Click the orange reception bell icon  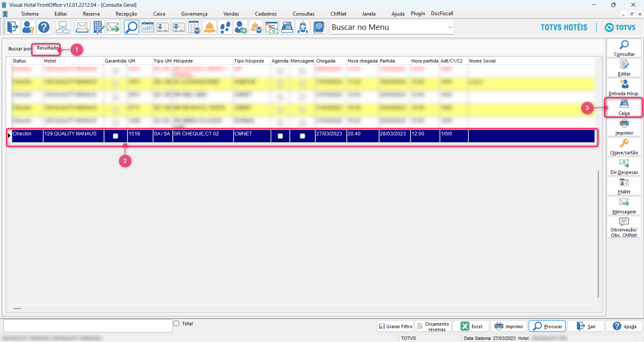[210, 27]
